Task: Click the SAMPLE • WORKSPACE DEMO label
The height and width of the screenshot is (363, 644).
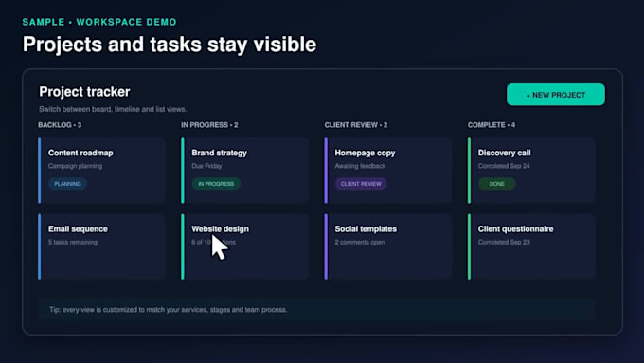Action: [99, 22]
